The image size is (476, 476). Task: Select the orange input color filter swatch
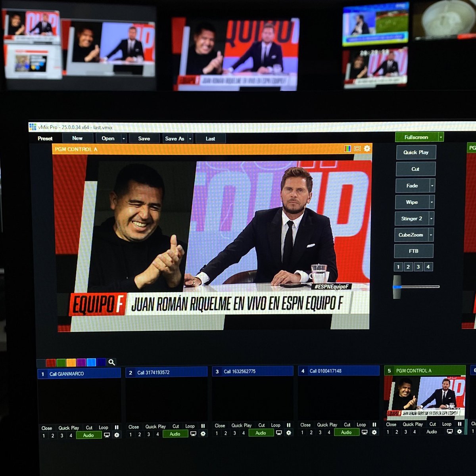point(71,362)
